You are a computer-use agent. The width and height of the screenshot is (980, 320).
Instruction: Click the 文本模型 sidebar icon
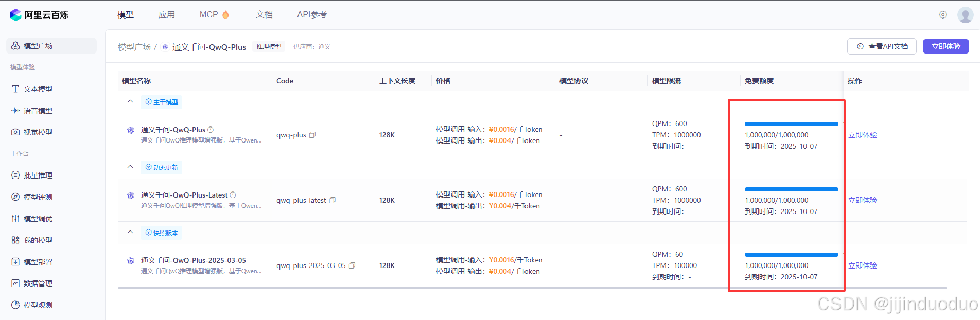pyautogui.click(x=15, y=89)
